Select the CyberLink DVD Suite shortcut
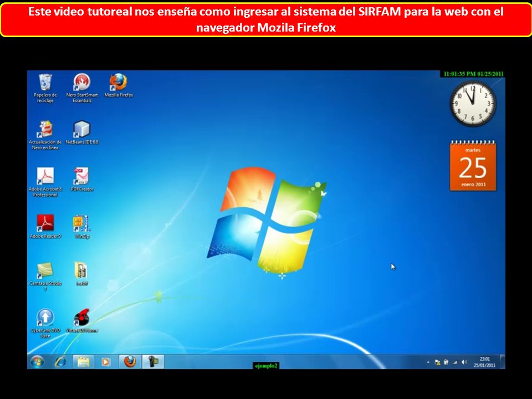 pyautogui.click(x=45, y=323)
